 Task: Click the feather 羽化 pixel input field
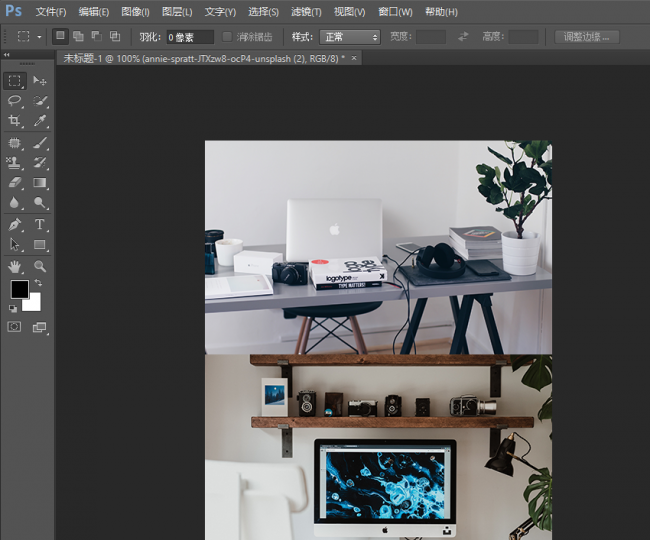[190, 37]
